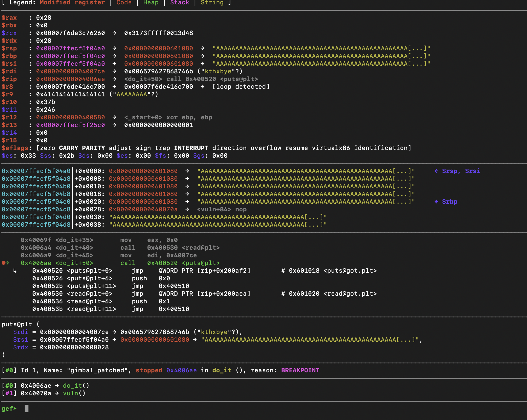This screenshot has height=420, width=527.
Task: Click 'Stack' in the legend
Action: (179, 2)
